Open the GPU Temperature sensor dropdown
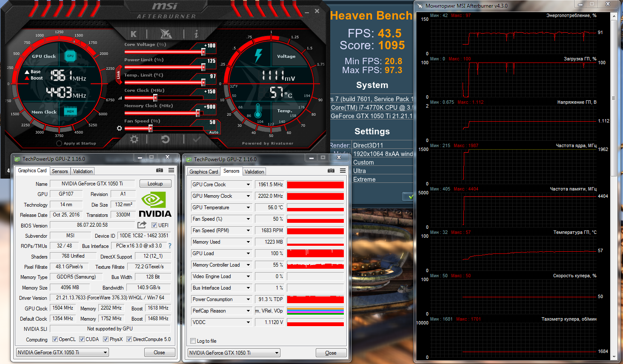Screen dimensions: 623x364 [x=248, y=208]
